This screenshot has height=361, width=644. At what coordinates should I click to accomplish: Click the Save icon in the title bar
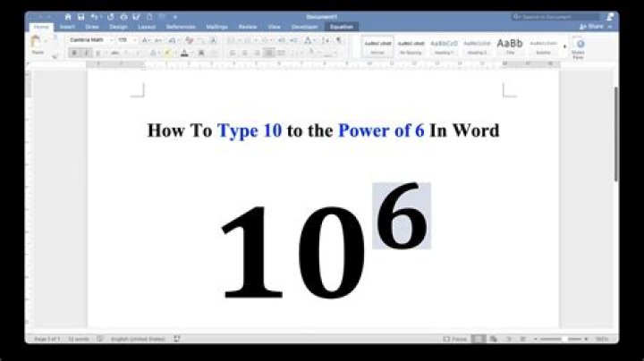[x=81, y=16]
